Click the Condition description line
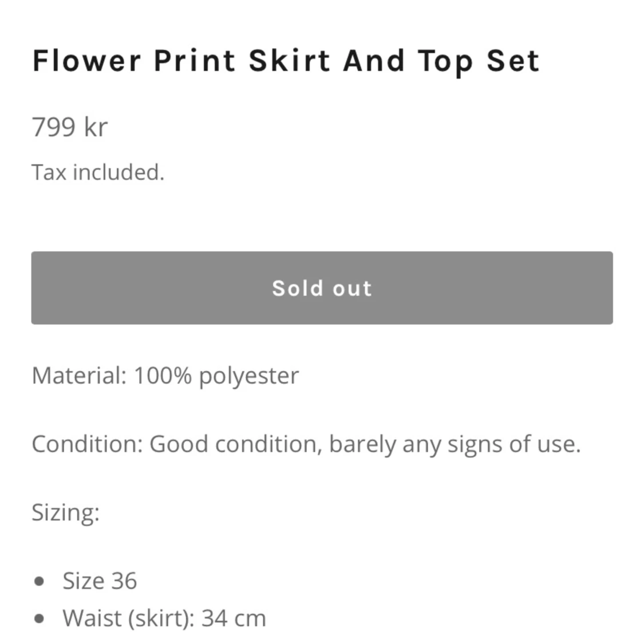The height and width of the screenshot is (644, 644). (306, 445)
